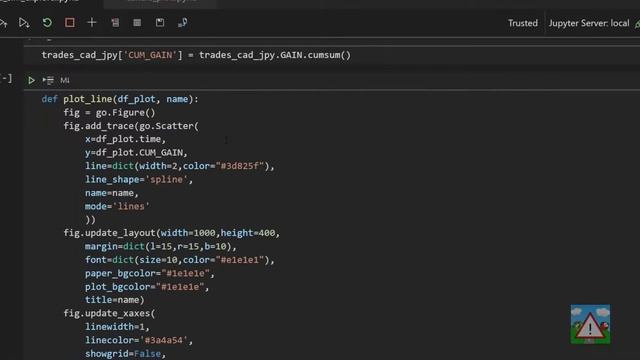
Task: Click the Trusted notebook status
Action: pos(522,23)
